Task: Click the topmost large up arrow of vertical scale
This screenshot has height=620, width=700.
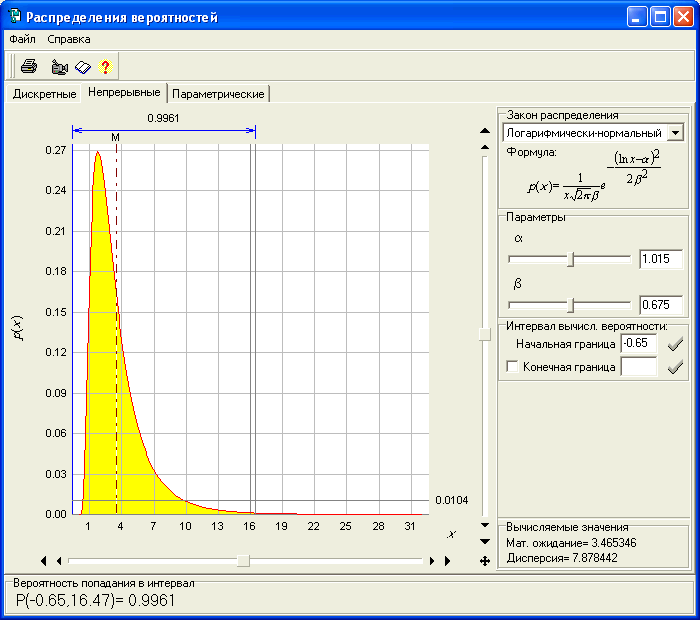Action: pyautogui.click(x=485, y=131)
